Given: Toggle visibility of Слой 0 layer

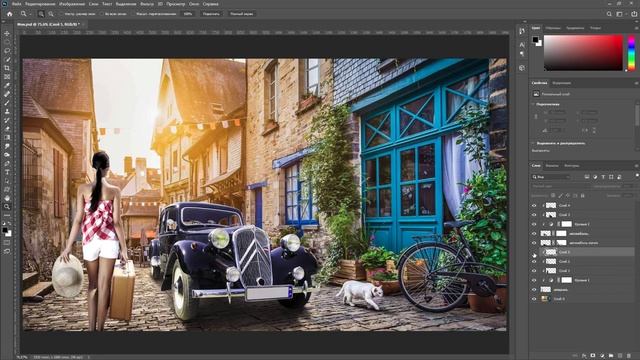Looking at the screenshot, I should (x=534, y=299).
